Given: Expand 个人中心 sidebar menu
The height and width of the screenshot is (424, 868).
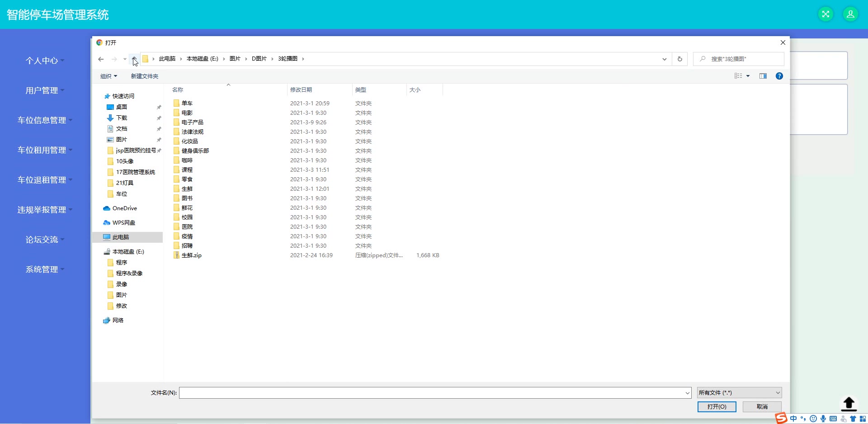Looking at the screenshot, I should (x=45, y=61).
